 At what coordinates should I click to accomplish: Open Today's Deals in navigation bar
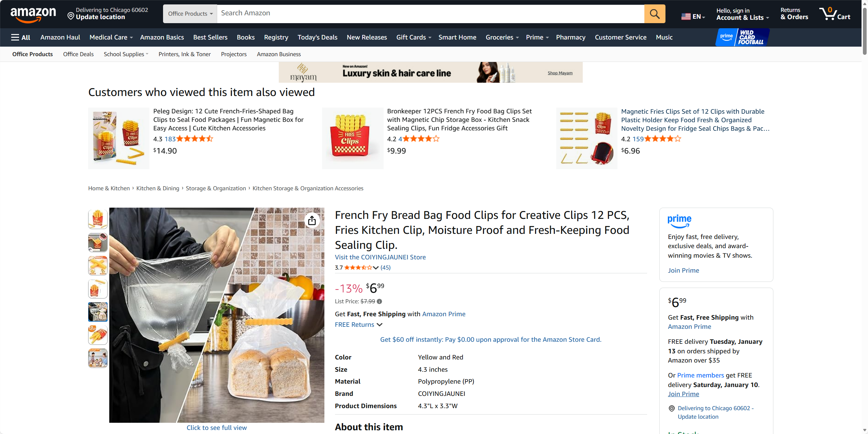pyautogui.click(x=317, y=37)
